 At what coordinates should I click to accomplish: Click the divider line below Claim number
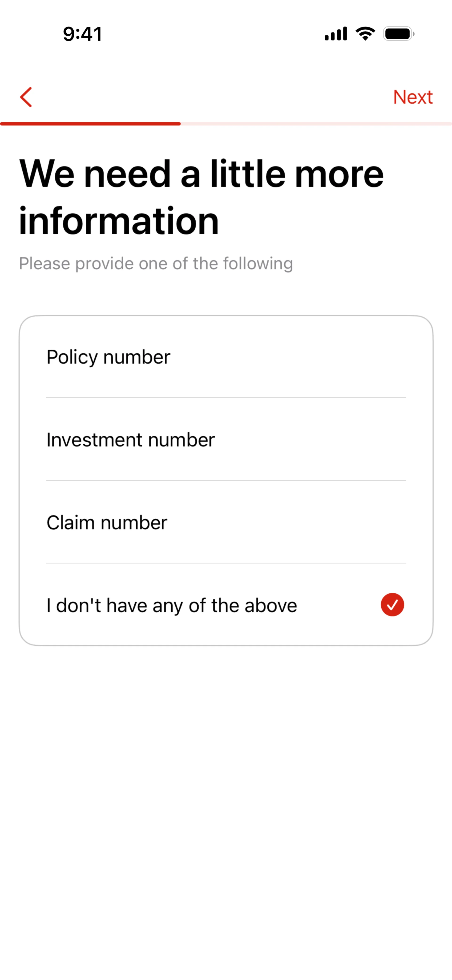[x=226, y=563]
